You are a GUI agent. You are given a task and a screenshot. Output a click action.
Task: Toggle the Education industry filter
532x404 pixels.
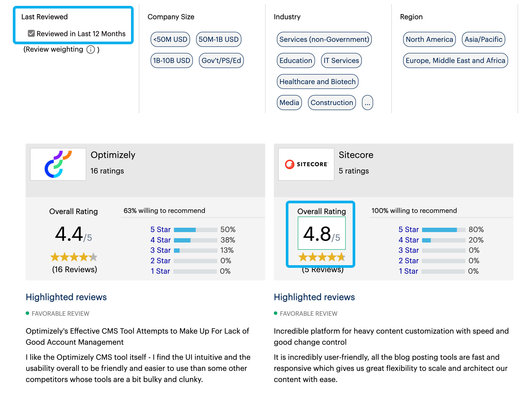point(296,60)
